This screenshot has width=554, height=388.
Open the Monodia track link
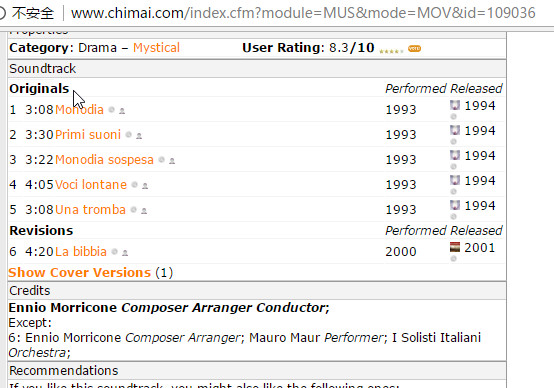click(x=79, y=110)
